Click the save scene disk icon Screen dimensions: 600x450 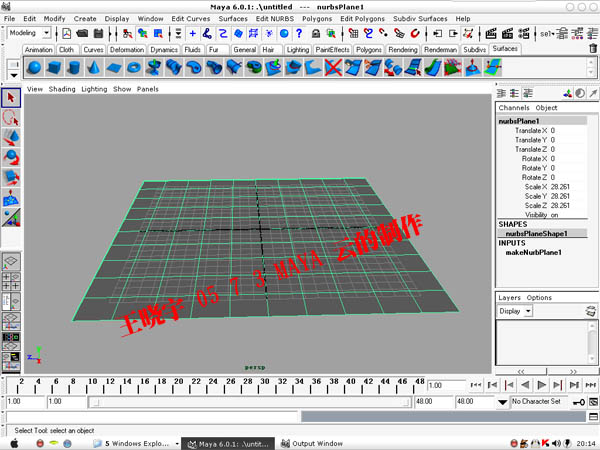98,34
